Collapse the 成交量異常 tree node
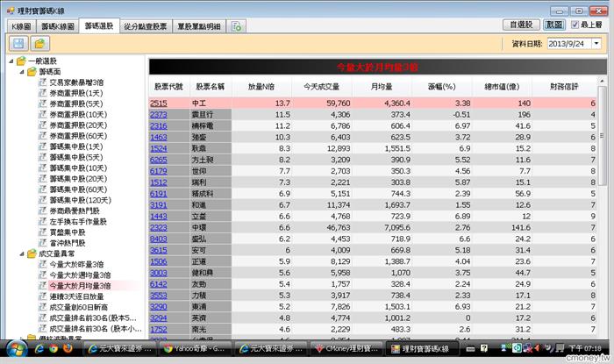The height and width of the screenshot is (364, 614). click(22, 254)
